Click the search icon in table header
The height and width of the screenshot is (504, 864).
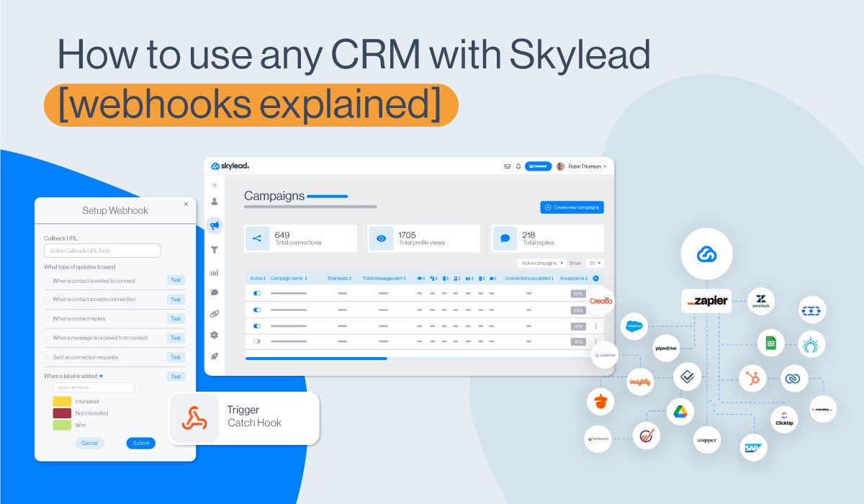[x=595, y=278]
